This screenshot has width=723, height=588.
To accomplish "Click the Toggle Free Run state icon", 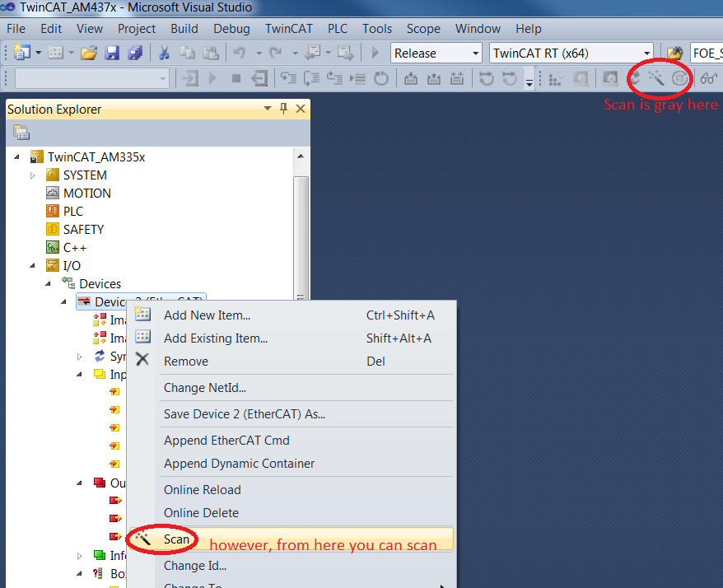I will tap(679, 79).
